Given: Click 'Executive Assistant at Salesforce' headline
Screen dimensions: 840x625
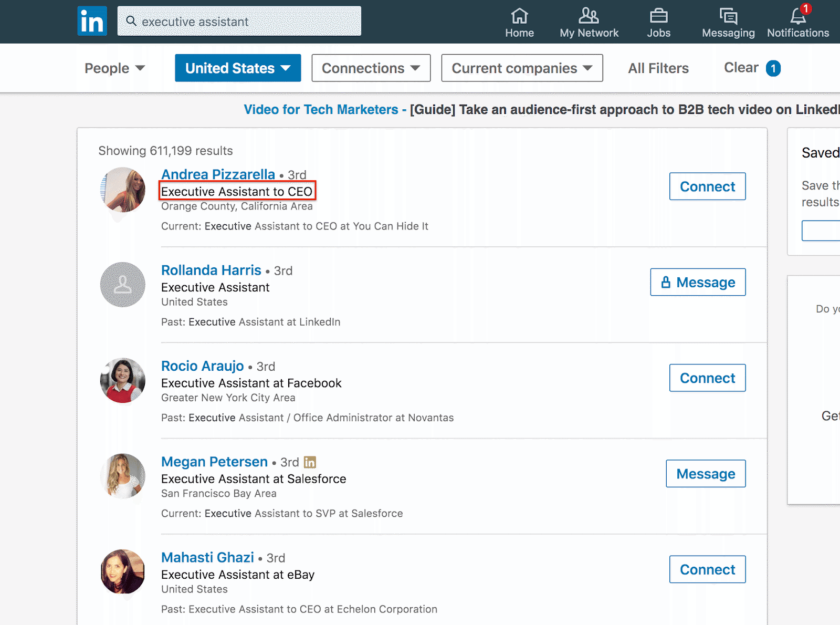Looking at the screenshot, I should pyautogui.click(x=254, y=479).
